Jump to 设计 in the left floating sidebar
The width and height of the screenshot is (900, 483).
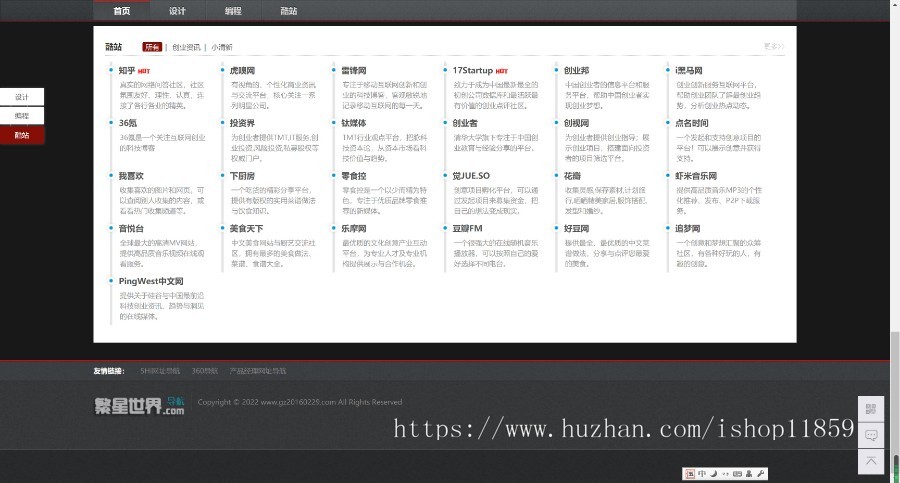pyautogui.click(x=22, y=96)
